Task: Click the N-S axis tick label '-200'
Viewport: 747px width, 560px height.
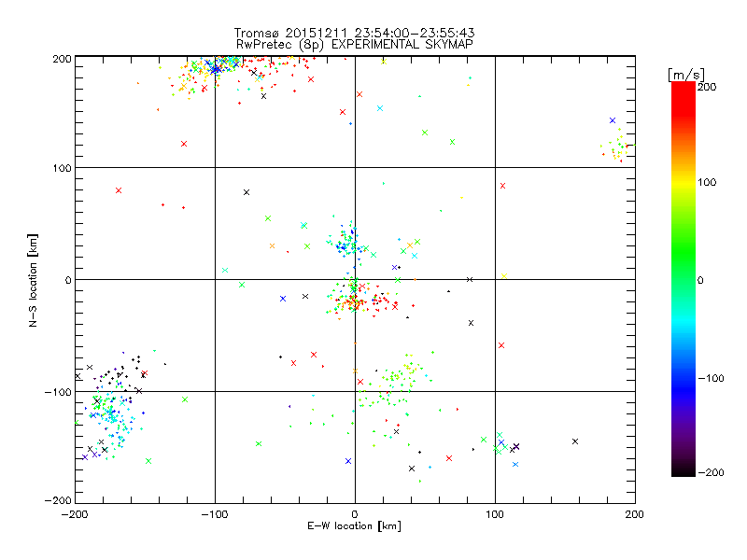Action: (58, 500)
